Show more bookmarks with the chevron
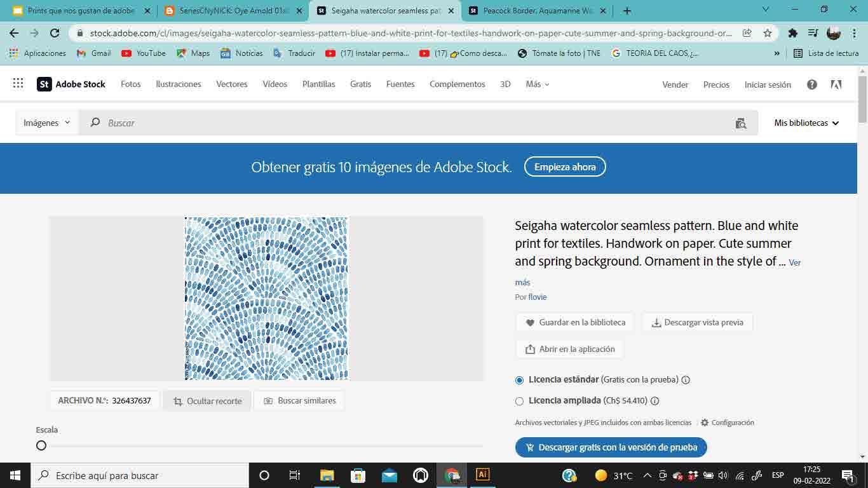Image resolution: width=868 pixels, height=488 pixels. pyautogui.click(x=776, y=53)
